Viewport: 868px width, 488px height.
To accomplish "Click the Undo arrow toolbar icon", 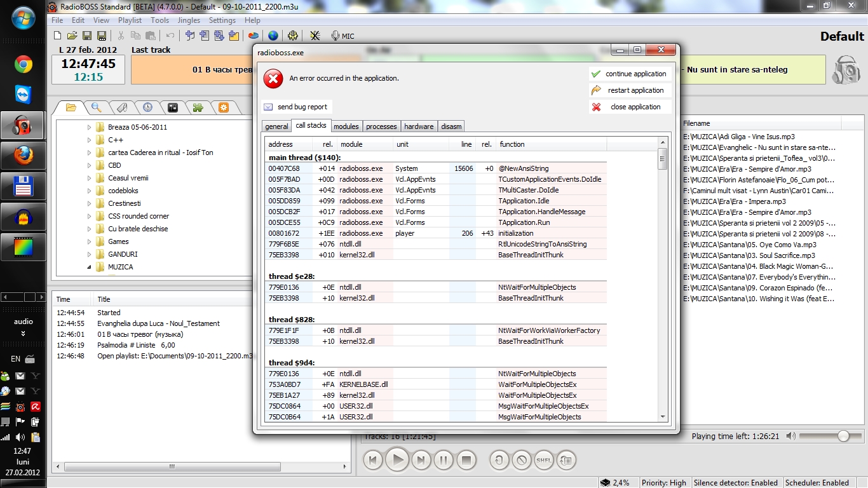I will (x=169, y=36).
